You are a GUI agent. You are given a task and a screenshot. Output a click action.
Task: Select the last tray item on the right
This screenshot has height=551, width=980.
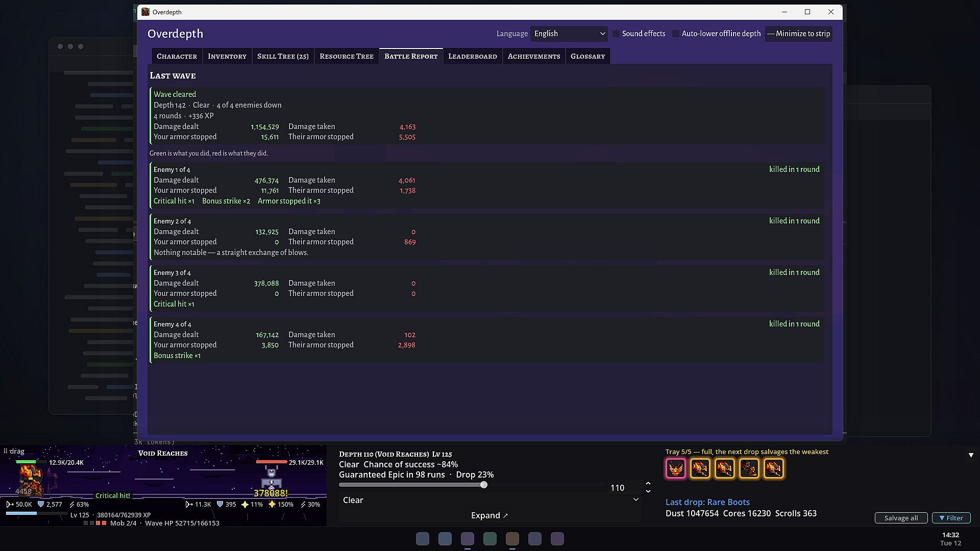tap(773, 468)
